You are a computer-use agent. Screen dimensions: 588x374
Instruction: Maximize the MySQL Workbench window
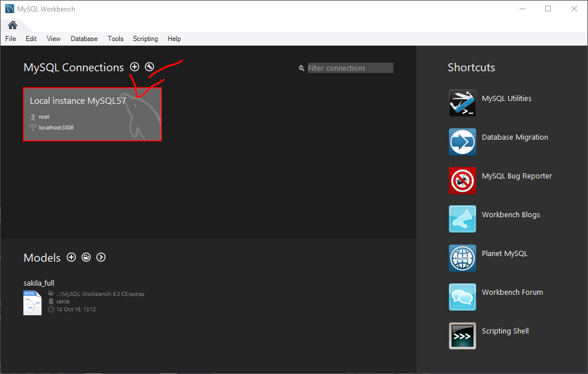tap(548, 9)
